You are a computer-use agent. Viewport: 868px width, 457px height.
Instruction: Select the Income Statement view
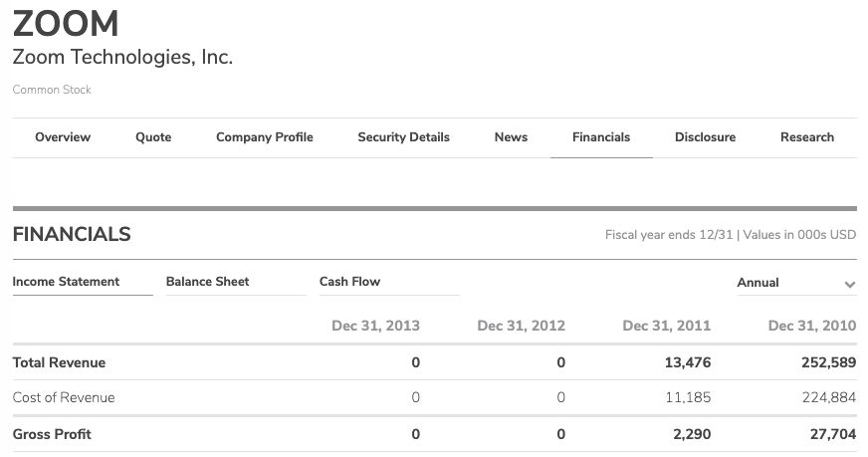tap(66, 282)
